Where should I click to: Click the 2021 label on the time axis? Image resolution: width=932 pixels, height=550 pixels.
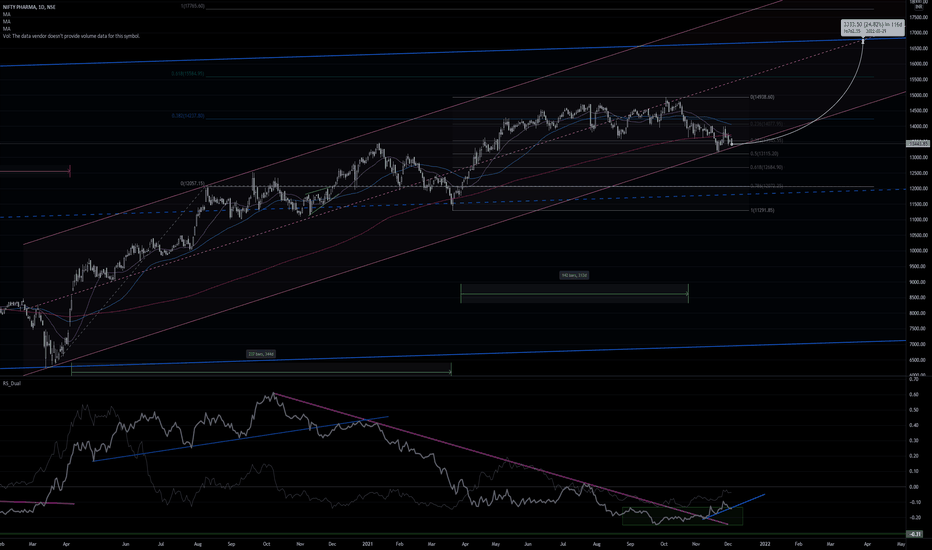(368, 544)
